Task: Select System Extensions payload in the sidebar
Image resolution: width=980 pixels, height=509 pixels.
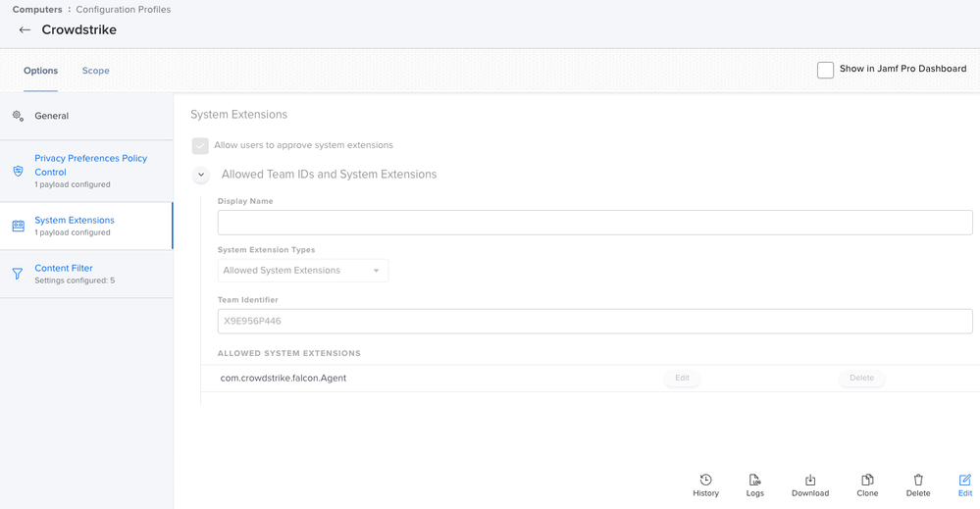Action: (x=86, y=227)
